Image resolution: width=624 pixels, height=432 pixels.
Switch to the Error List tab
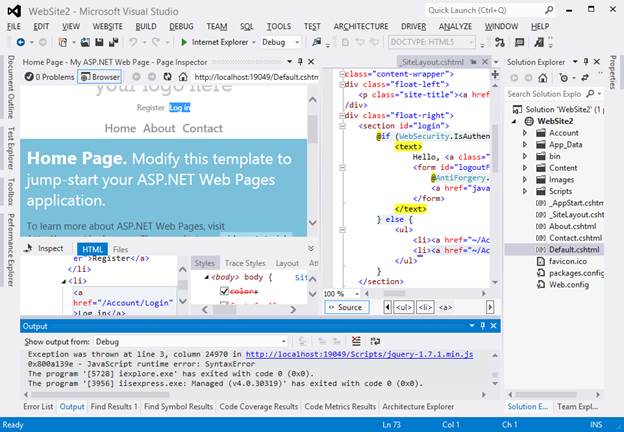pos(38,407)
